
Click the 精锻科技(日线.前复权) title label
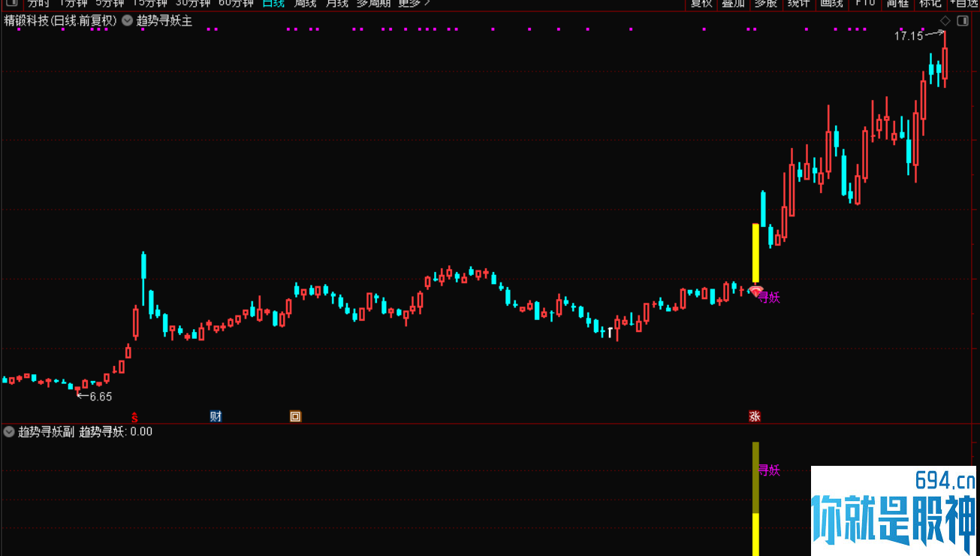click(61, 21)
